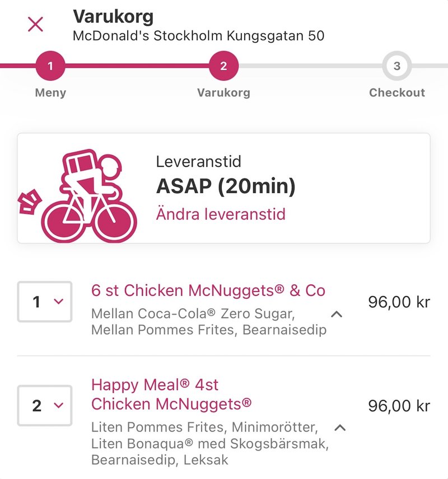
Task: Click the Happy Meal 96,00 kr price
Action: coord(399,406)
